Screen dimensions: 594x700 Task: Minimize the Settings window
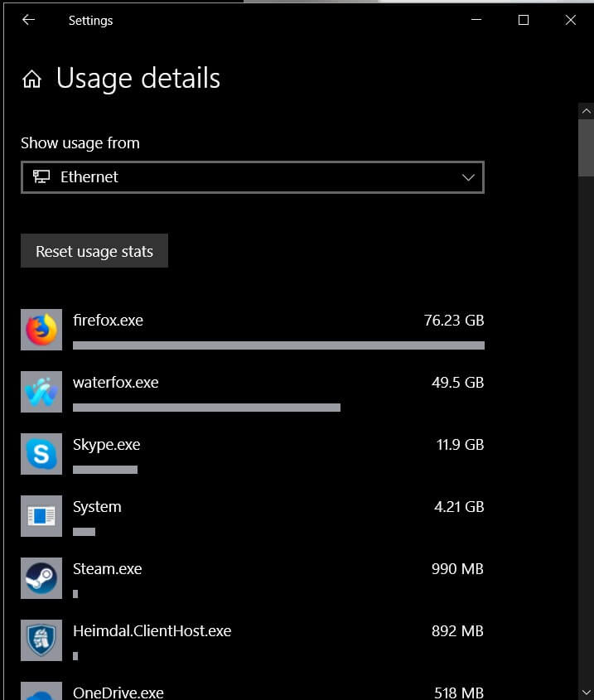[476, 20]
